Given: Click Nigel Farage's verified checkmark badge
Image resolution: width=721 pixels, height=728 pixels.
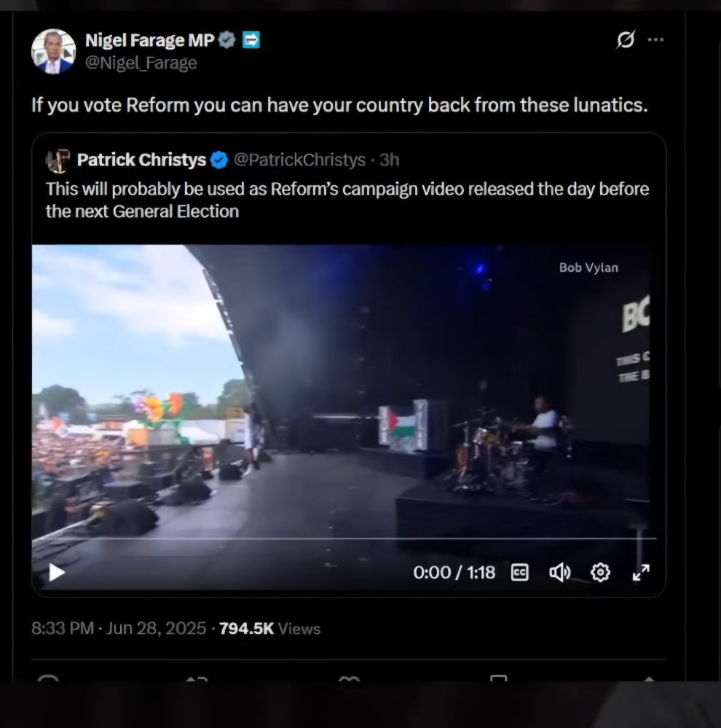Looking at the screenshot, I should point(227,40).
